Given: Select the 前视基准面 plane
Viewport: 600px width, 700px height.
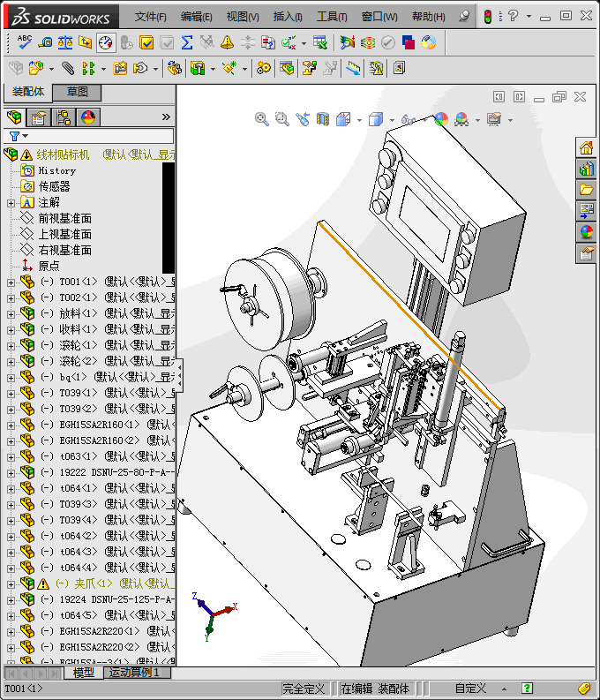Looking at the screenshot, I should coord(64,219).
